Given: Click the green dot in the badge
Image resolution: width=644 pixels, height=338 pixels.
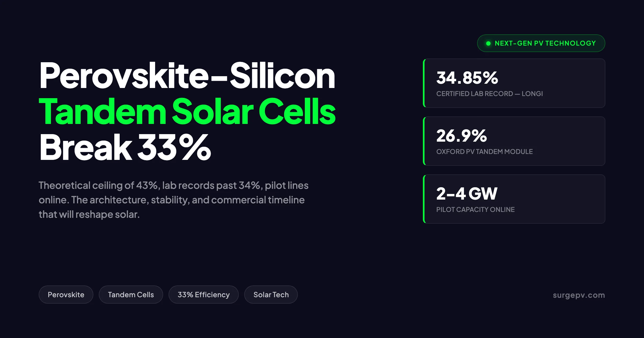Looking at the screenshot, I should 488,43.
